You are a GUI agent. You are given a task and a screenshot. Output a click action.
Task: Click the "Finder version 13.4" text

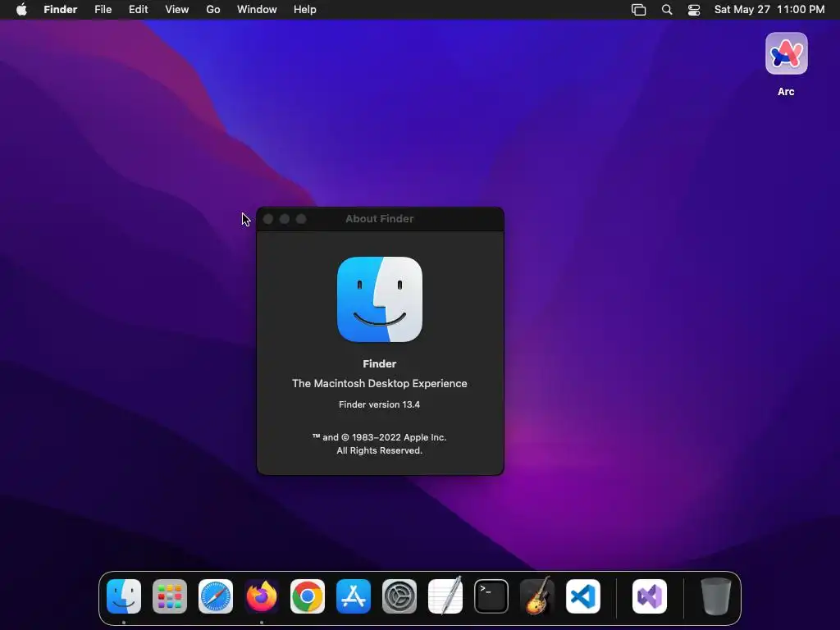tap(379, 404)
